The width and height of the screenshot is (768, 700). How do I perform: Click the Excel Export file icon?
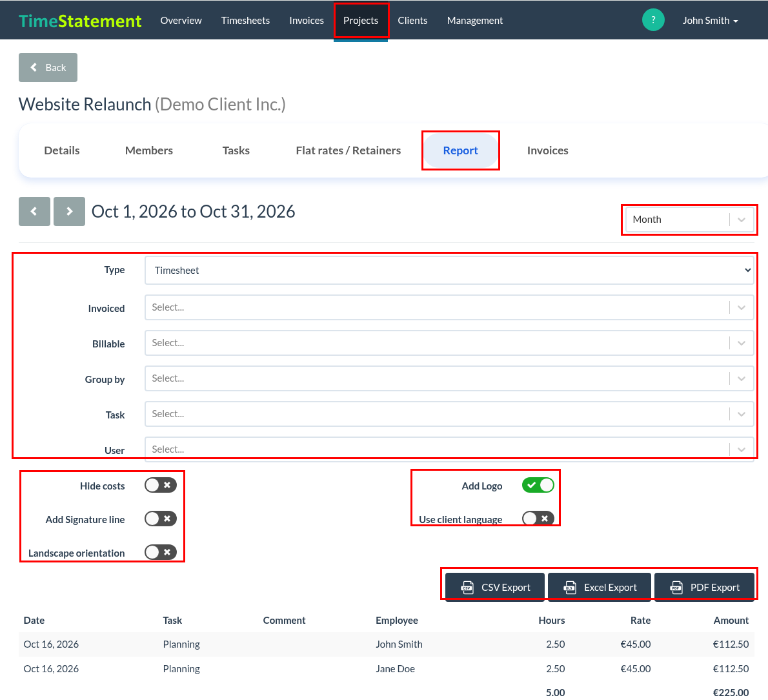click(570, 587)
